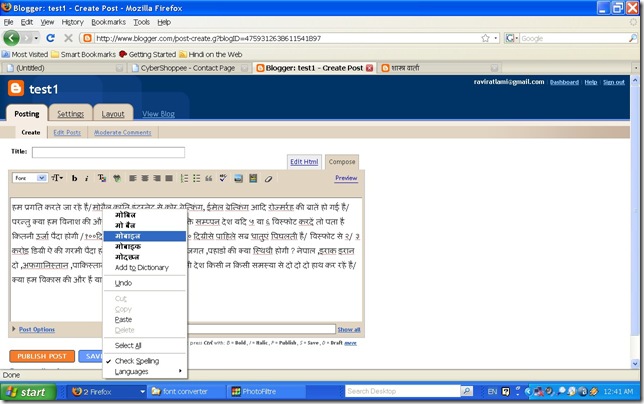Apply italic formatting in the post toolbar
644x404 pixels.
[x=87, y=178]
